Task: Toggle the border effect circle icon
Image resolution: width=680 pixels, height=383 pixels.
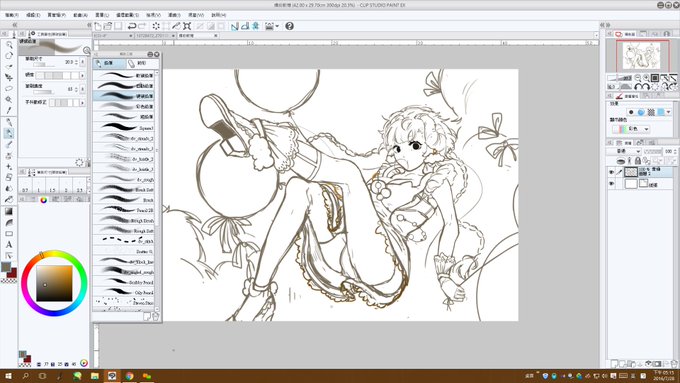Action: [x=631, y=112]
